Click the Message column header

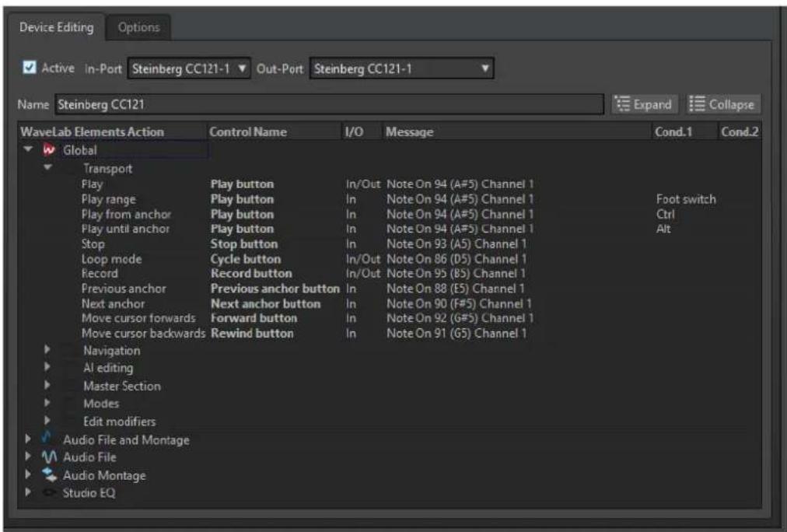tap(409, 132)
